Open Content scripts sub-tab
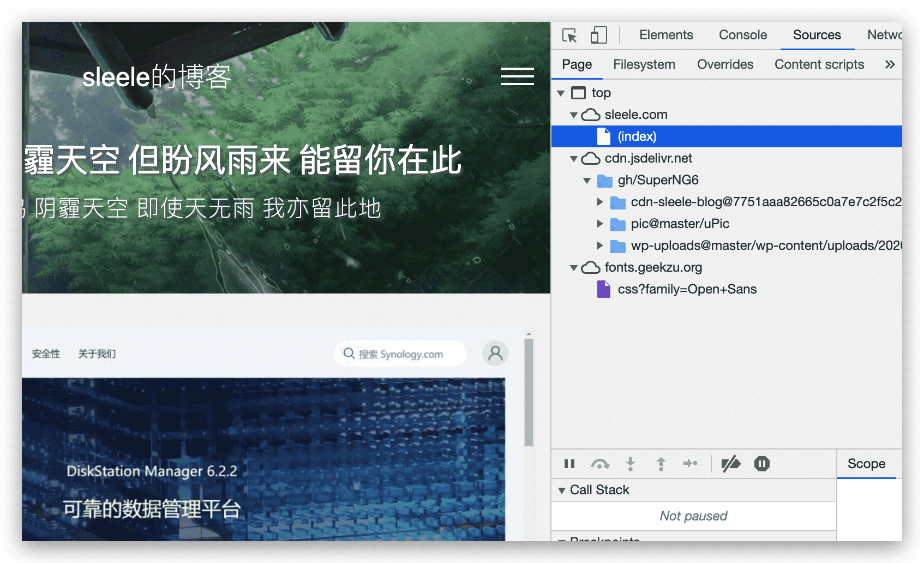This screenshot has height=563, width=924. (819, 64)
